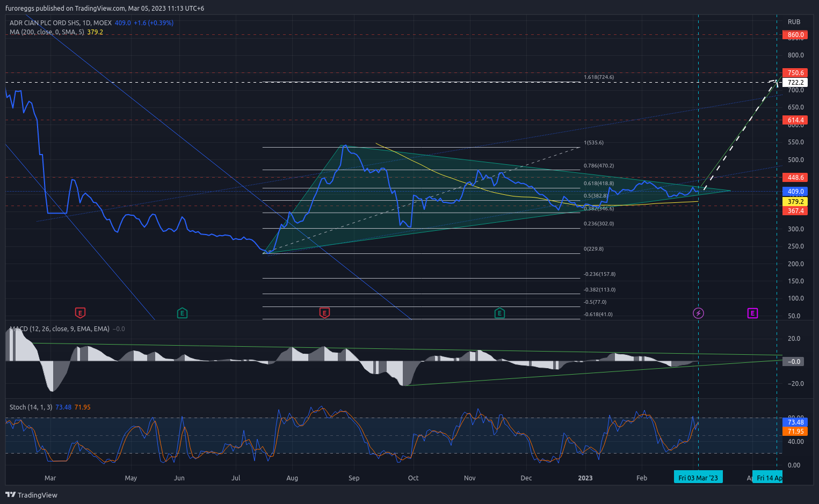This screenshot has height=504, width=819.
Task: Select the 860.0 red price label
Action: [795, 35]
